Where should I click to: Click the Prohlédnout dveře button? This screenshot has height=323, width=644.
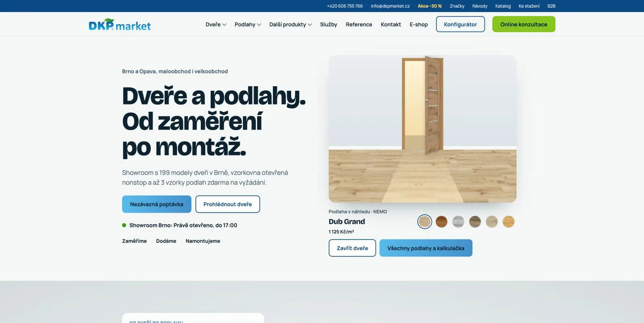point(228,204)
